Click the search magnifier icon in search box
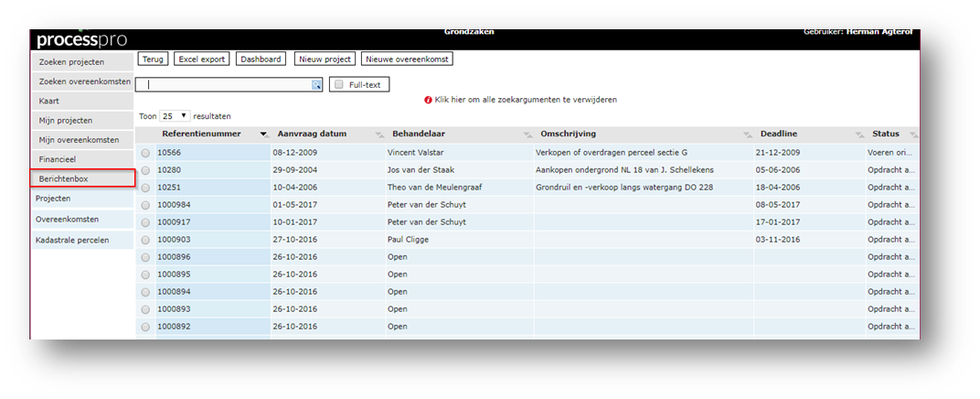 pyautogui.click(x=316, y=85)
